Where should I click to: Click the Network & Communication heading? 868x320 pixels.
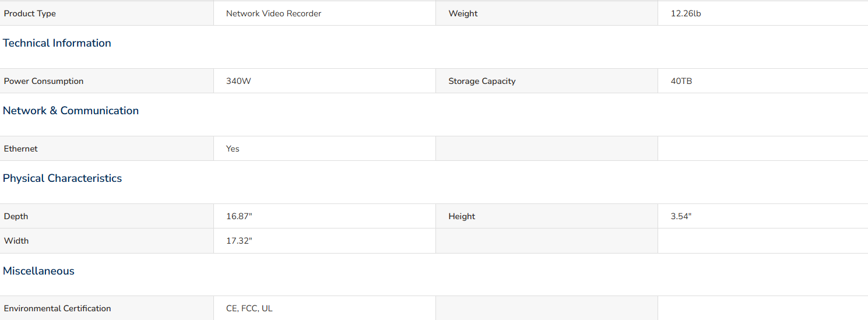(71, 111)
